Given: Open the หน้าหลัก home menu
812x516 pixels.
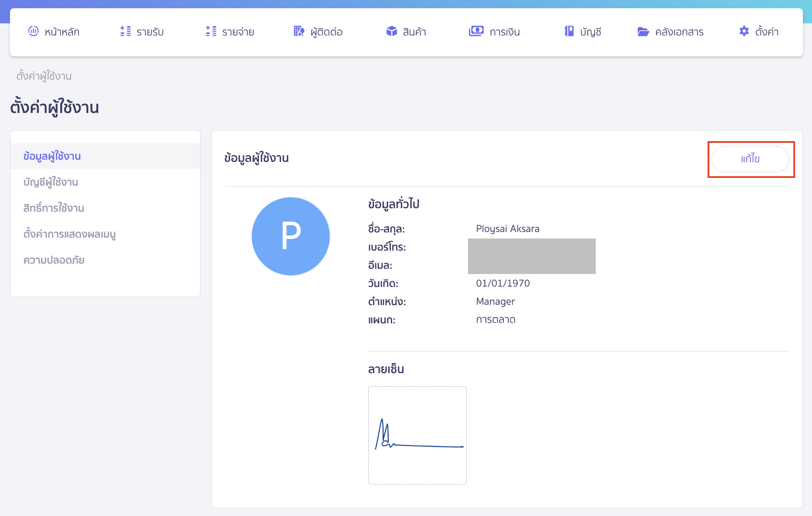Looking at the screenshot, I should coord(62,32).
